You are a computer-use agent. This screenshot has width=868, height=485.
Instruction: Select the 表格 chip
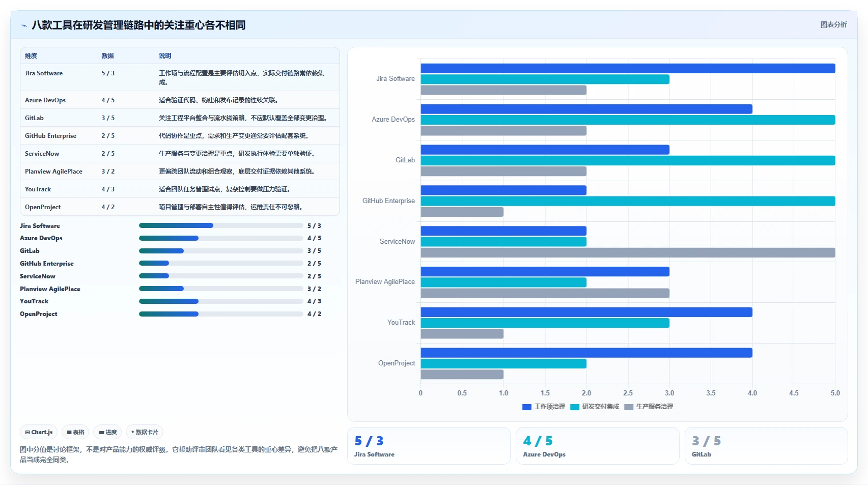pos(75,432)
